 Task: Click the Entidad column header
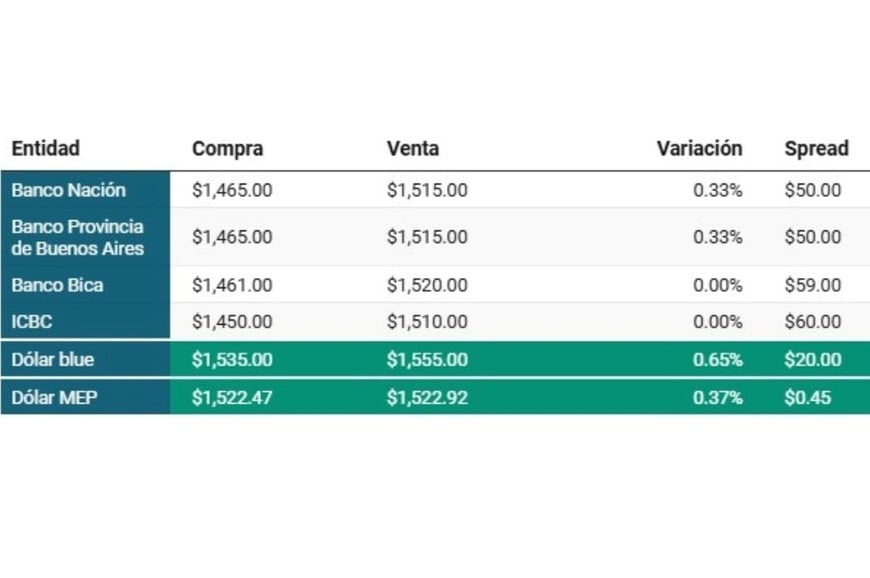tap(45, 149)
